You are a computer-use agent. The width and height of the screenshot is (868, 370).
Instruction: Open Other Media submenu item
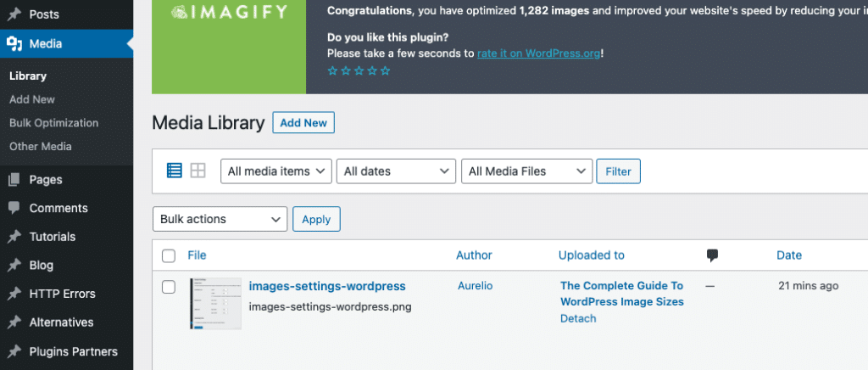click(41, 147)
